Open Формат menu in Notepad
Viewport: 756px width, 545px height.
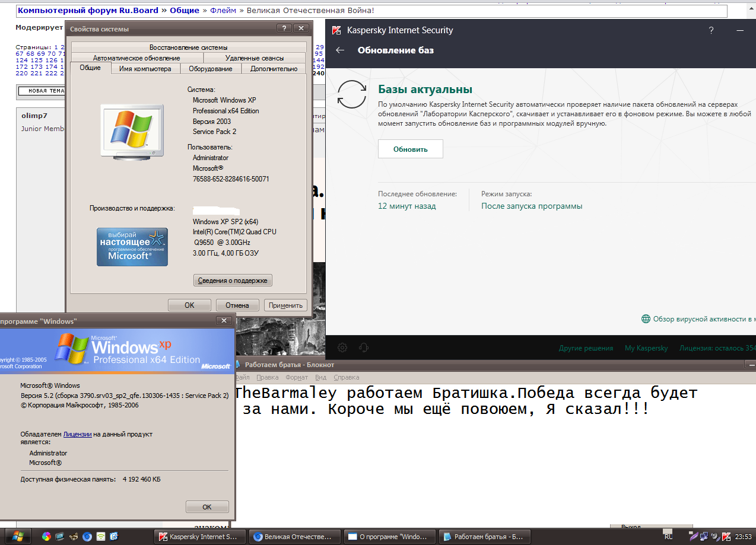[297, 377]
